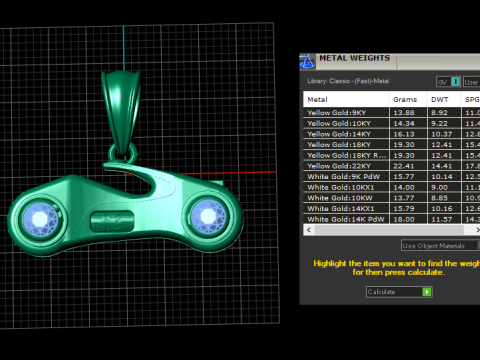Select the White Gold:9K PdW row
480x360 pixels.
pos(392,177)
